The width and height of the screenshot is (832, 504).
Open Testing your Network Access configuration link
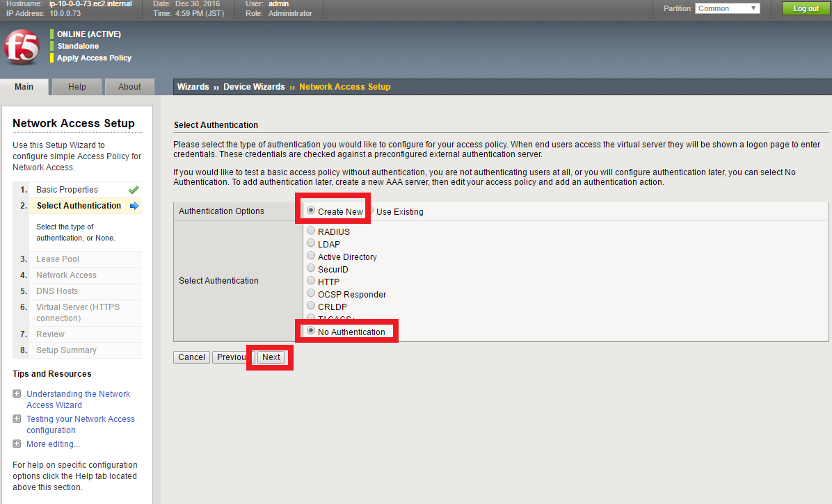click(x=81, y=425)
